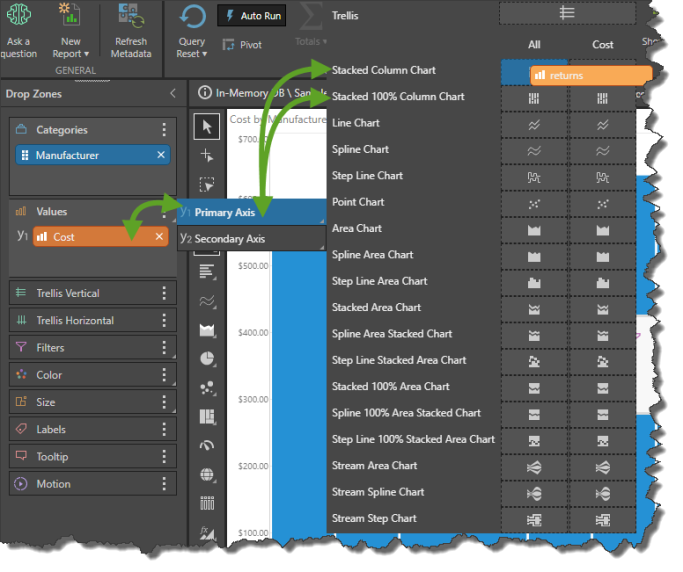Click the Ask a question icon

point(18,17)
